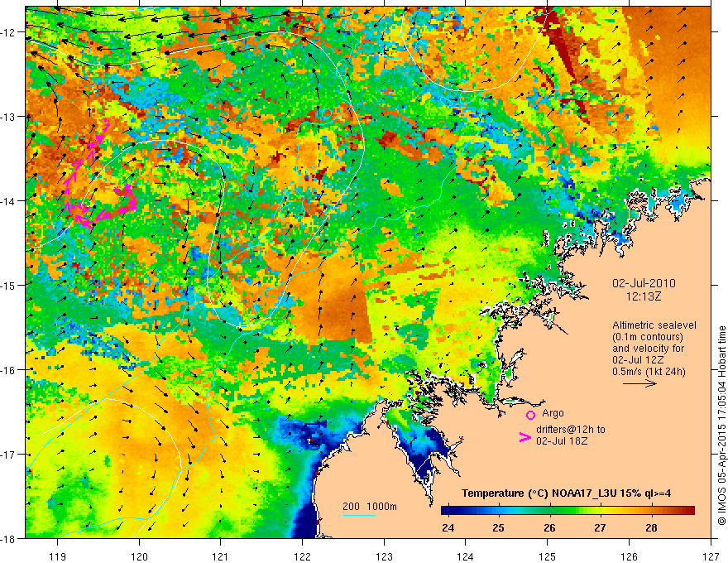Click the 24 value on the temperature scale
The width and height of the screenshot is (728, 563).
[448, 528]
